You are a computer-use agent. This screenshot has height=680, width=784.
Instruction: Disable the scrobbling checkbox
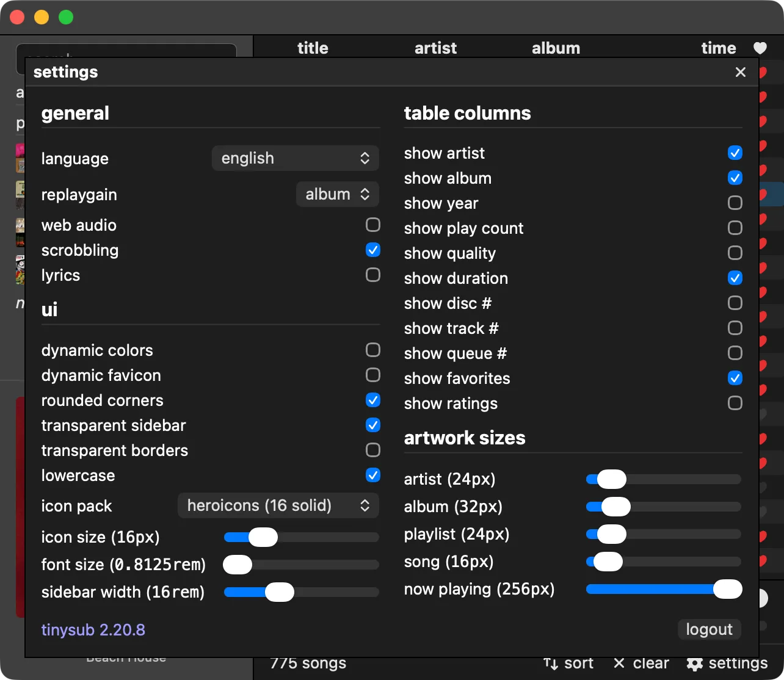point(373,250)
